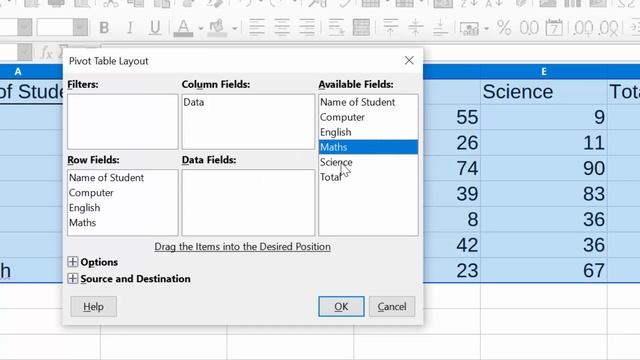Open Help for pivot table layout
640x360 pixels.
pos(93,307)
